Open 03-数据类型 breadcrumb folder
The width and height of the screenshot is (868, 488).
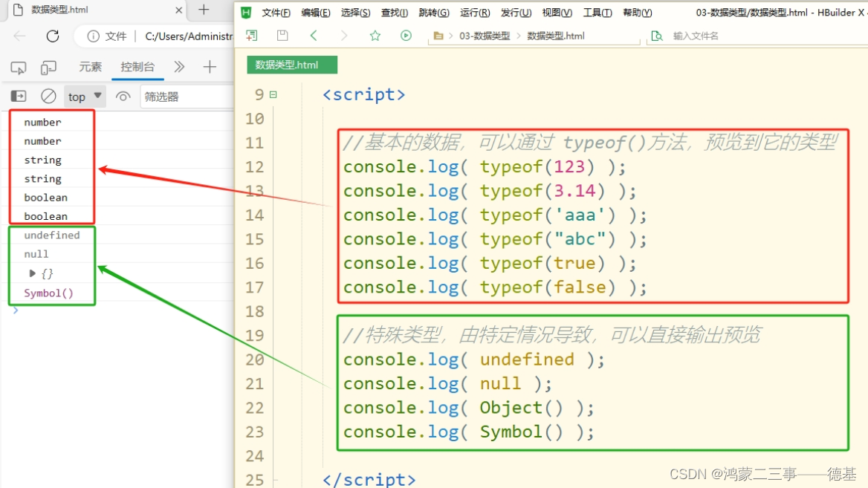point(485,36)
